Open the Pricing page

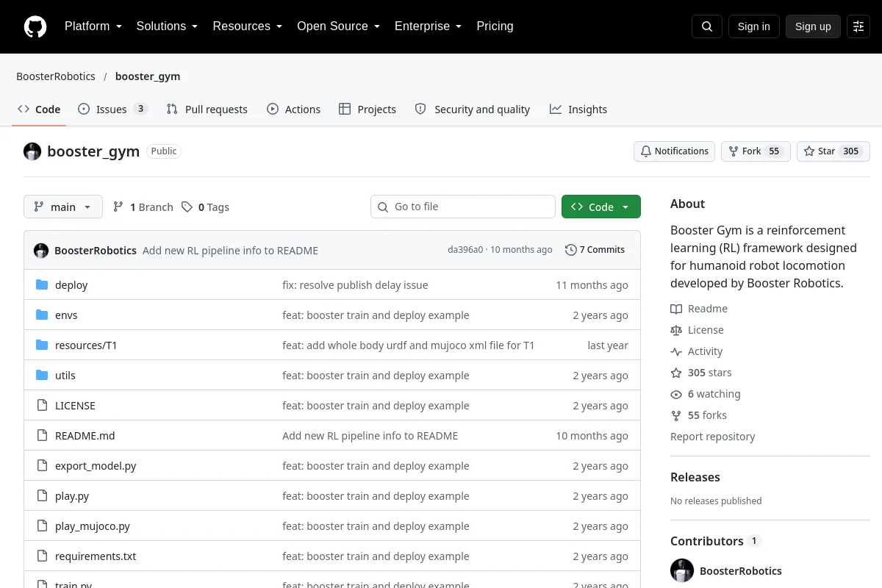(495, 26)
